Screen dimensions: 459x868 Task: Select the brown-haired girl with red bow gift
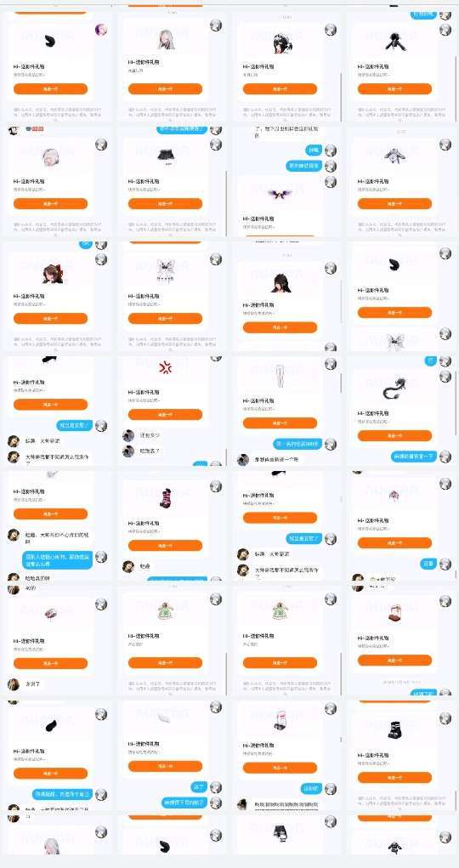coord(52,274)
